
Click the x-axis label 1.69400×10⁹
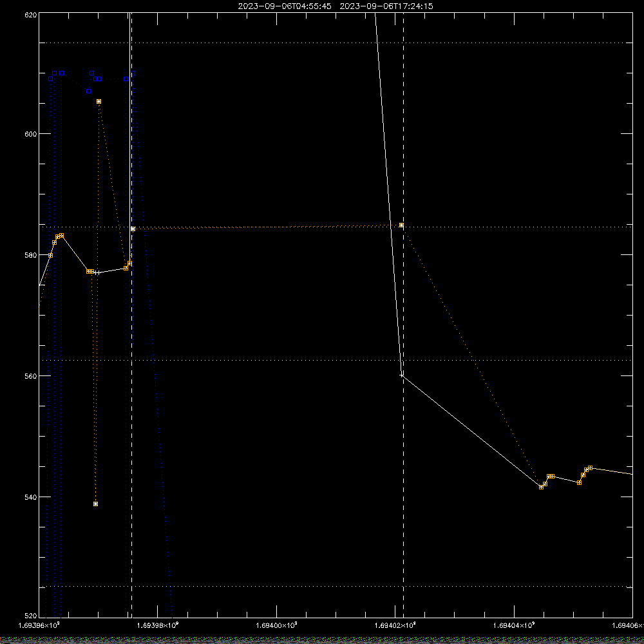277,625
